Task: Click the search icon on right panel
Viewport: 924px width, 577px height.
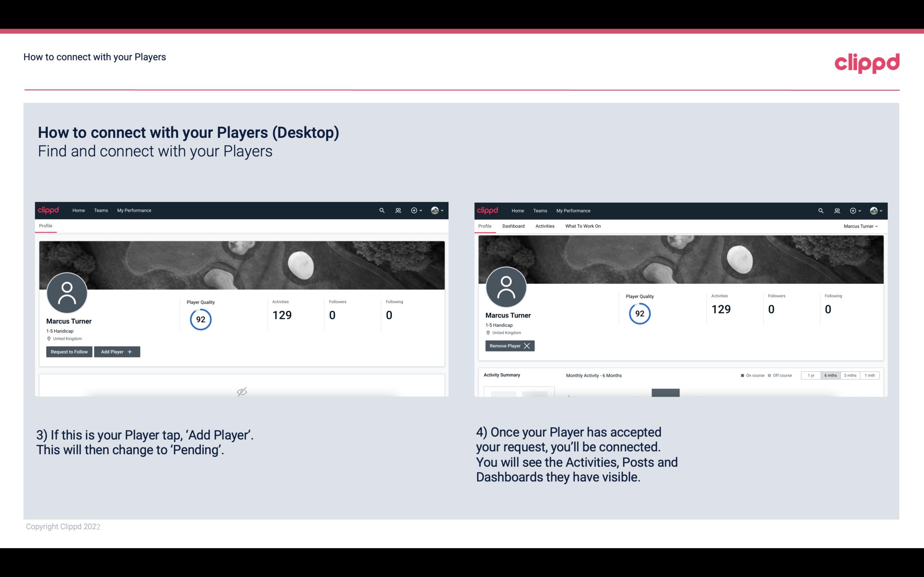Action: click(820, 210)
